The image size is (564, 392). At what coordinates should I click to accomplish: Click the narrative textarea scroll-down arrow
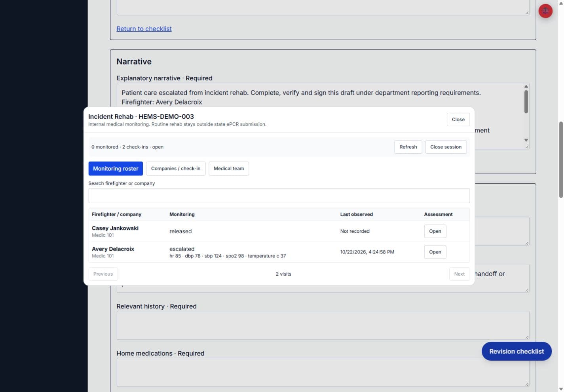[x=526, y=140]
